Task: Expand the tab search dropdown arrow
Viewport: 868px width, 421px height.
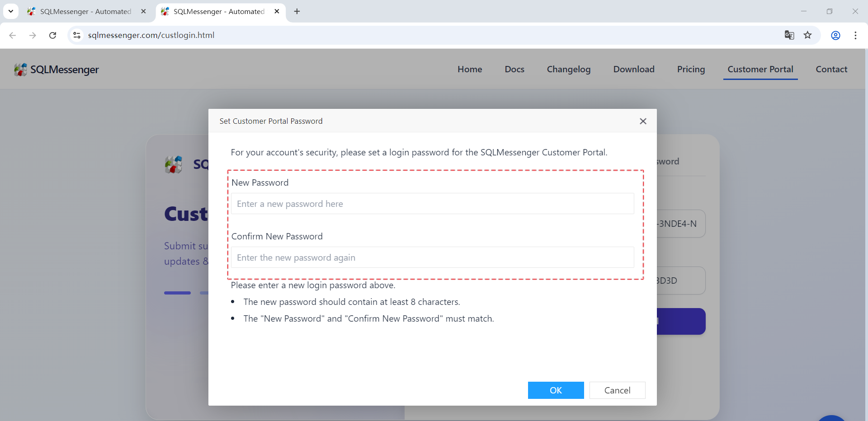Action: pyautogui.click(x=11, y=11)
